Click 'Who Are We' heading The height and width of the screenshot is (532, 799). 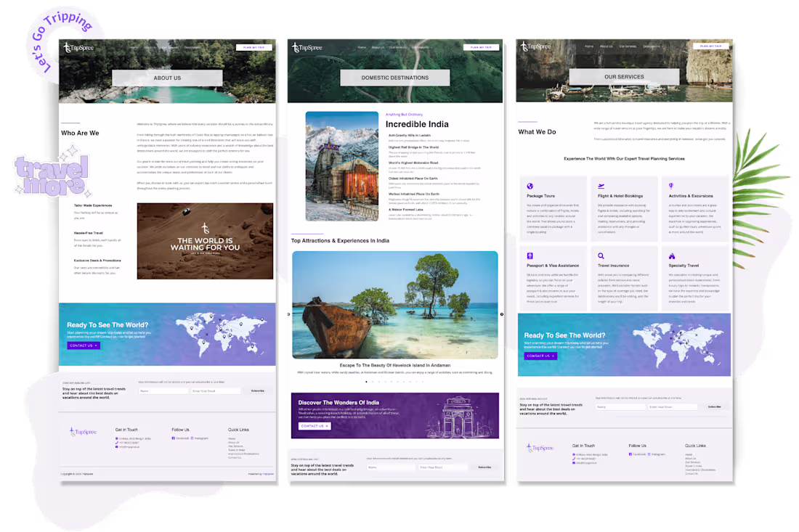coord(80,133)
